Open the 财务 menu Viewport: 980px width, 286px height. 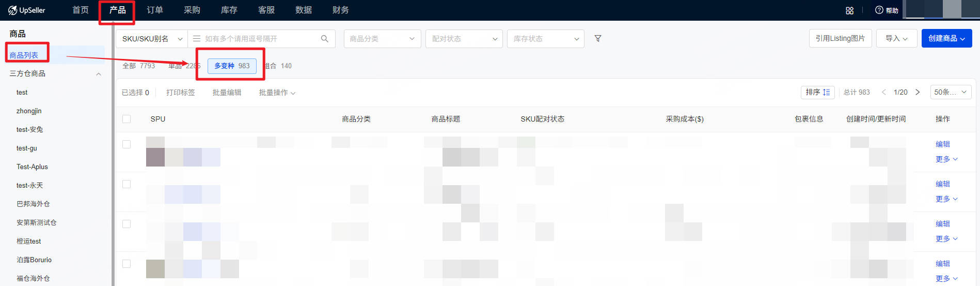tap(340, 10)
